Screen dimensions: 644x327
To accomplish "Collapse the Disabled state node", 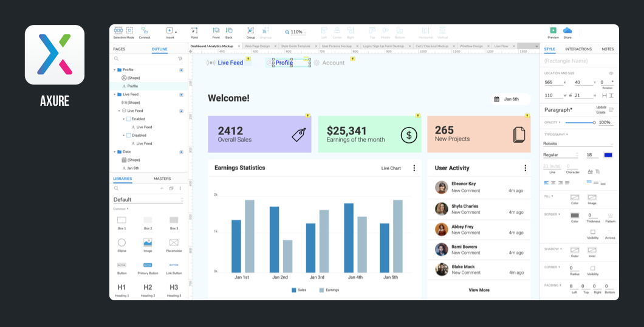I will tap(123, 135).
